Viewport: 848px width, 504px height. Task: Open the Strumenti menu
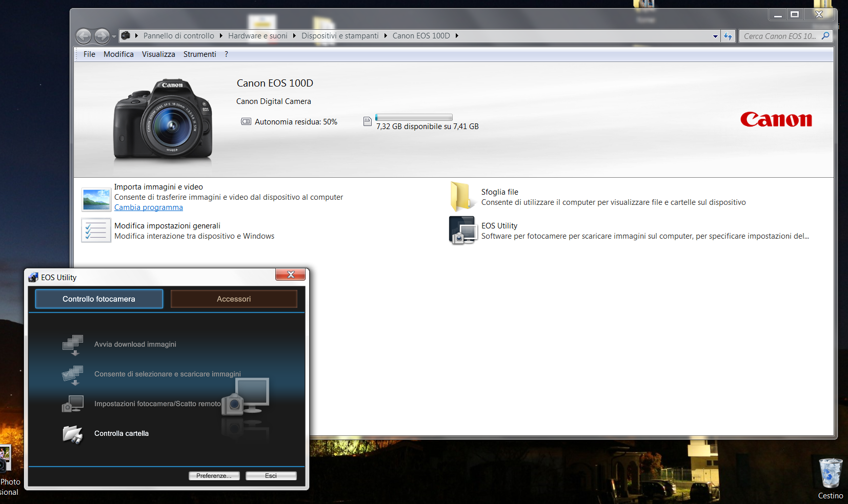(x=199, y=54)
